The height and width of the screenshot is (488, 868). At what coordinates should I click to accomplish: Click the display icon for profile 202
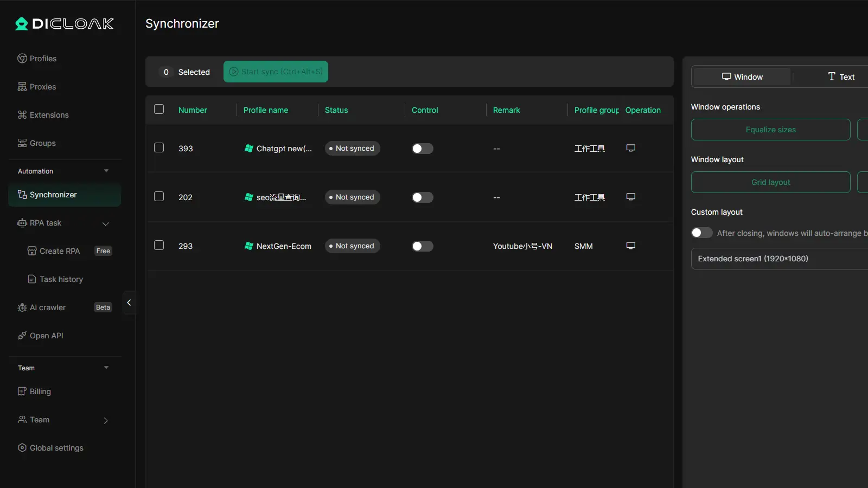(x=630, y=197)
